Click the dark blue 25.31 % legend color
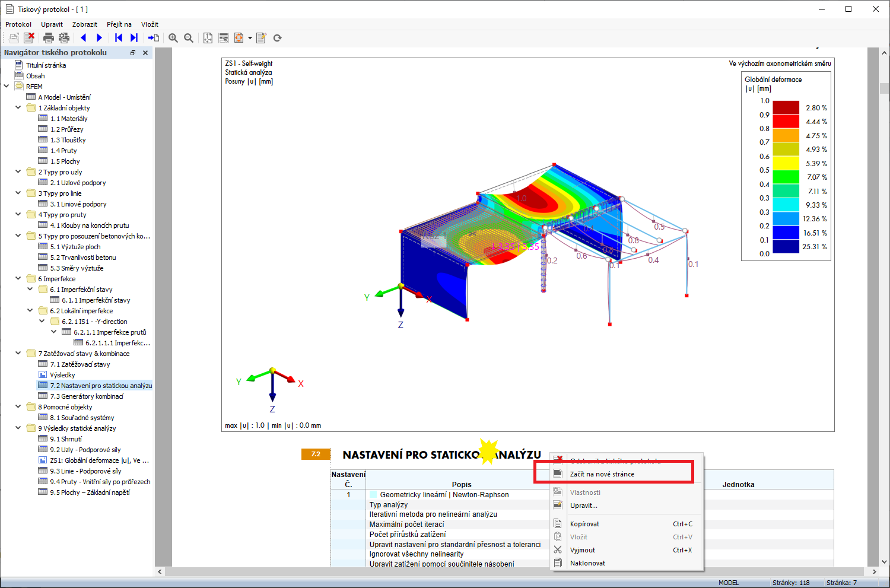 tap(786, 246)
